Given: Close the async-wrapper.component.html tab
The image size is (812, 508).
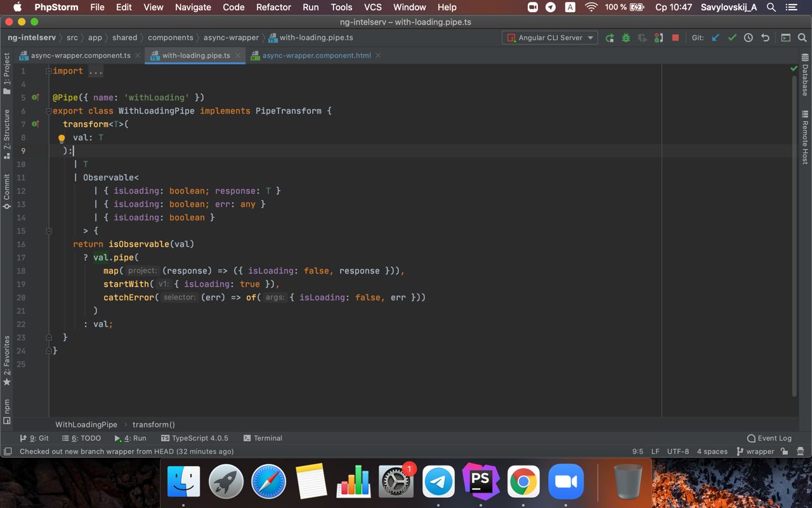Looking at the screenshot, I should coord(378,55).
